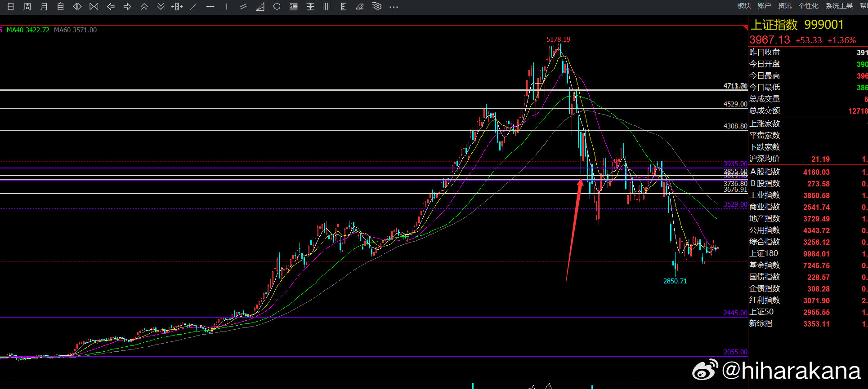This screenshot has height=389, width=868.
Task: Click the double up chevron icon
Action: click(144, 7)
